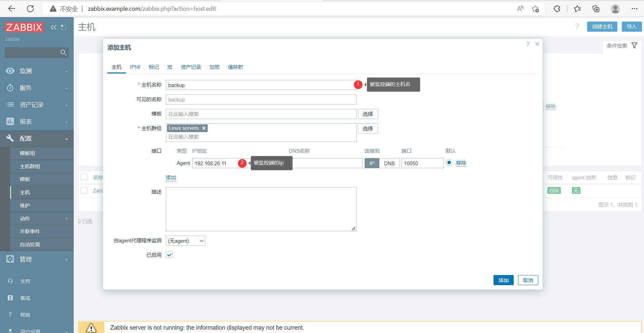Toggle sidebar kiosk mode icon

point(64,27)
